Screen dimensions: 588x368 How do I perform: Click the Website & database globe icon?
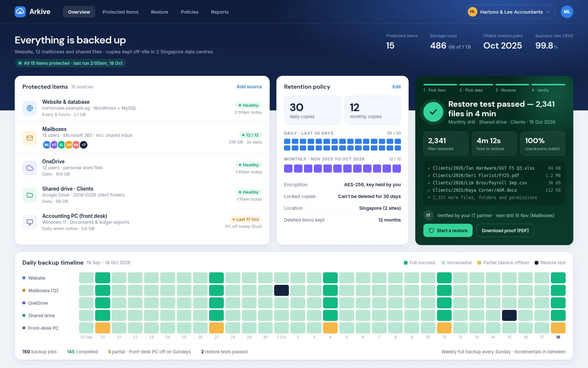point(30,108)
